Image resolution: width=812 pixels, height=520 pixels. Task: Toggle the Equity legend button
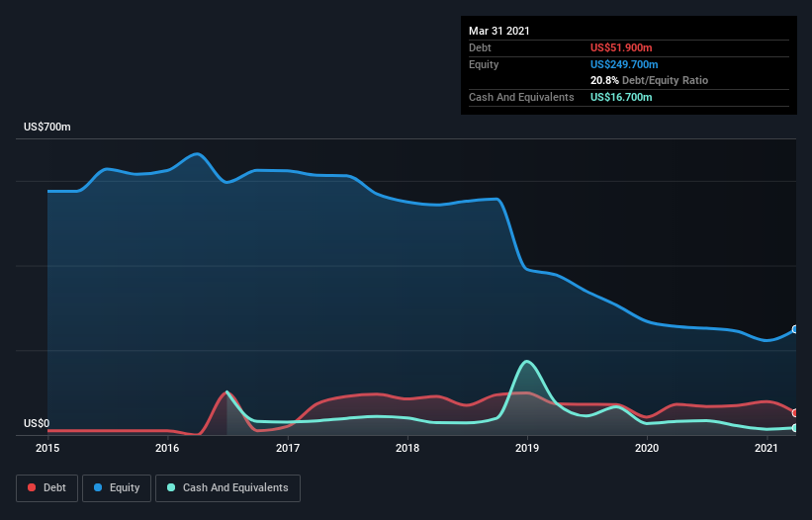(117, 488)
